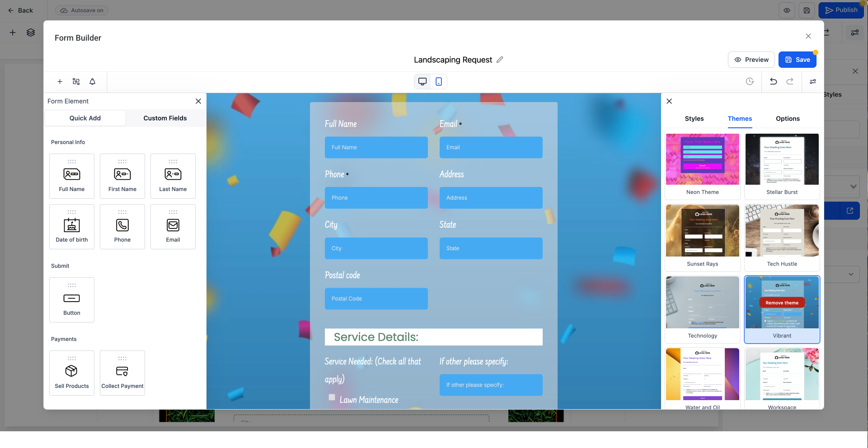Add a new form element with the plus icon
This screenshot has width=868, height=448.
[60, 82]
